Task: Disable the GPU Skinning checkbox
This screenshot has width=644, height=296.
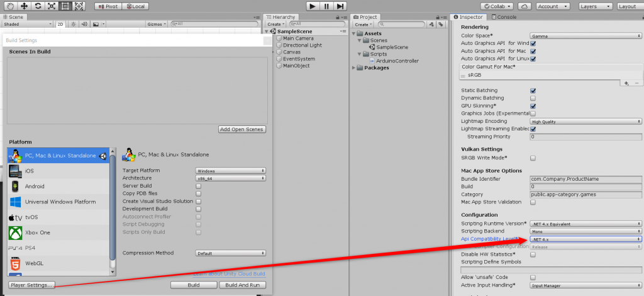Action: [x=533, y=106]
